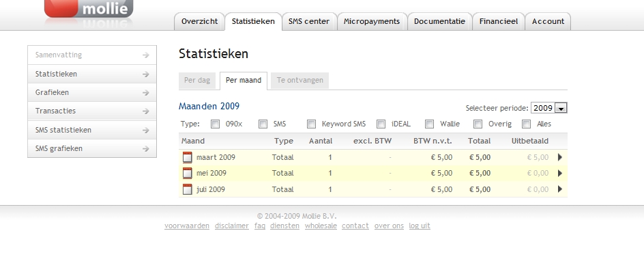644x259 pixels.
Task: Toggle the Wallie checkbox
Action: pyautogui.click(x=430, y=124)
